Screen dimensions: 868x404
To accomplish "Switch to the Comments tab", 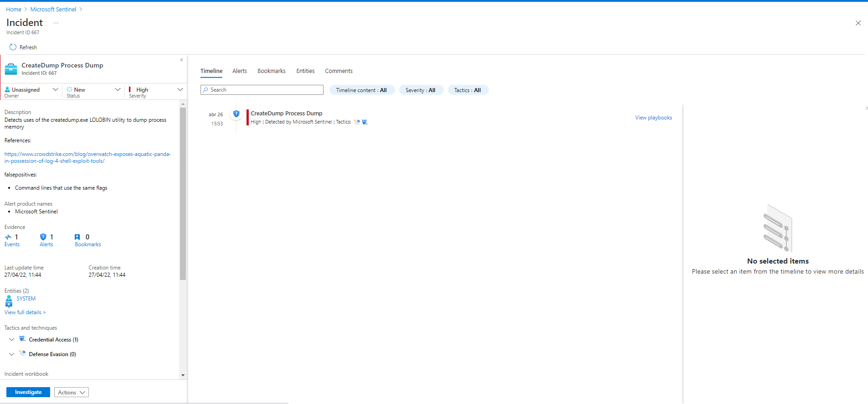I will 339,71.
